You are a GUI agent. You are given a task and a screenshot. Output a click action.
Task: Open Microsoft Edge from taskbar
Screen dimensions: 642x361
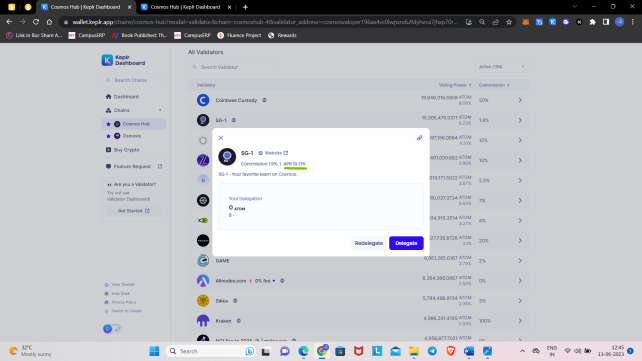point(303,351)
